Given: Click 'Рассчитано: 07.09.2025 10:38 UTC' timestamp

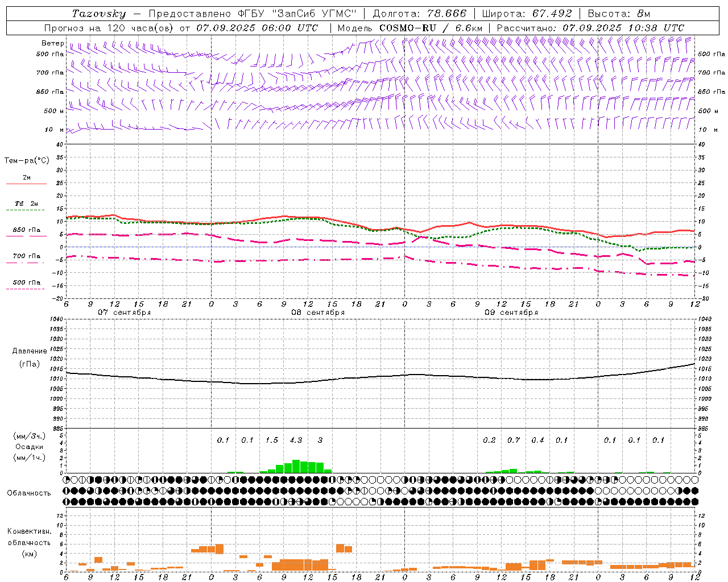Looking at the screenshot, I should coord(590,28).
